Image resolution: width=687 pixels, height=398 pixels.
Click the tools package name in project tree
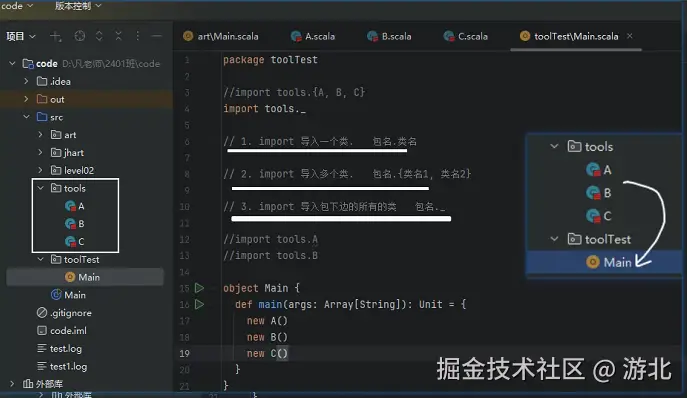(x=74, y=188)
